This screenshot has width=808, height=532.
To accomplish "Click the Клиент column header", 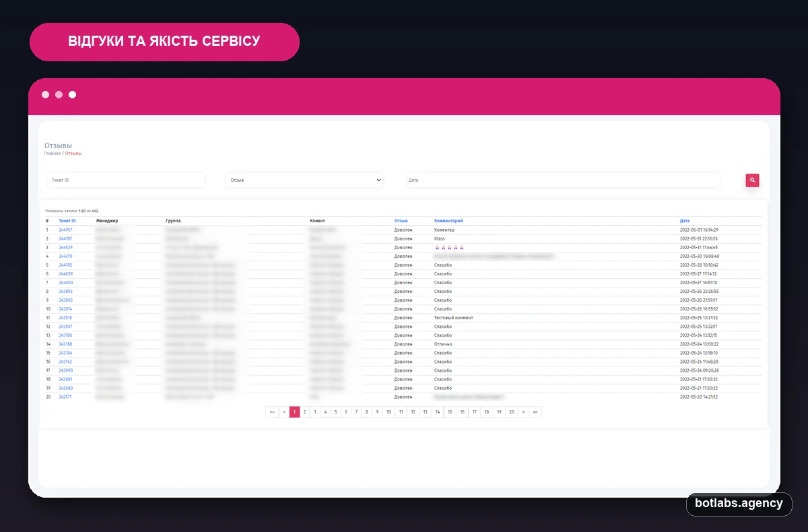I will pos(317,221).
